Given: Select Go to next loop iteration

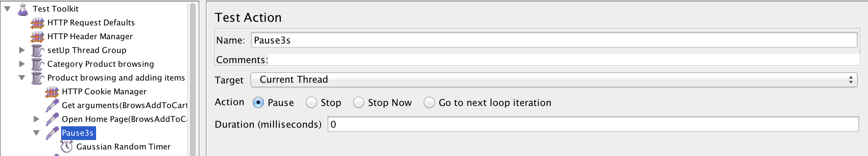Looking at the screenshot, I should pyautogui.click(x=429, y=103).
